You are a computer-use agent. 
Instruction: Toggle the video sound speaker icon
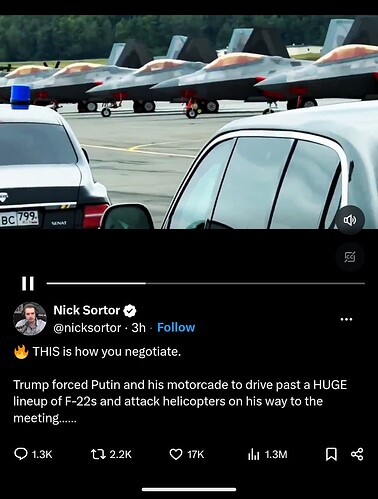click(x=349, y=220)
